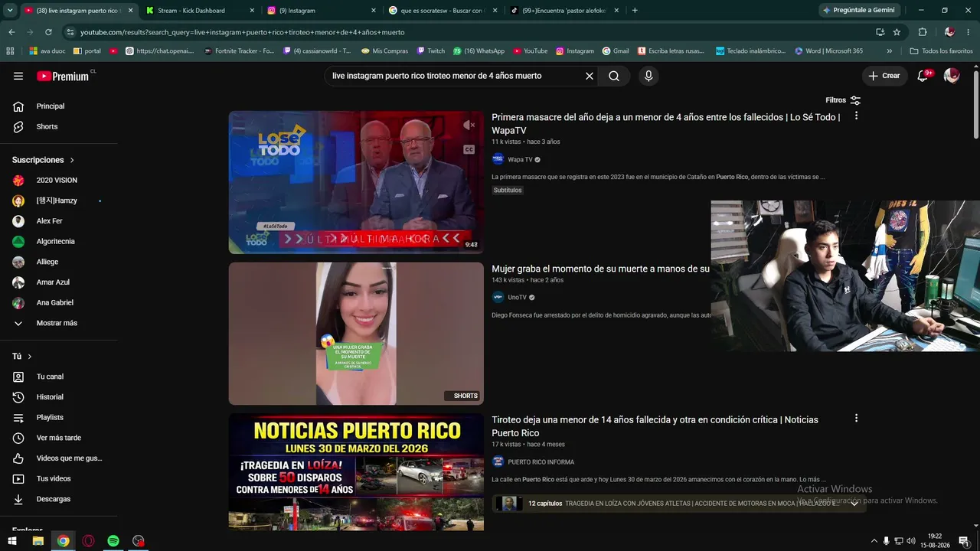Viewport: 980px width, 551px height.
Task: Run the search with the magnifier button
Action: (x=614, y=76)
